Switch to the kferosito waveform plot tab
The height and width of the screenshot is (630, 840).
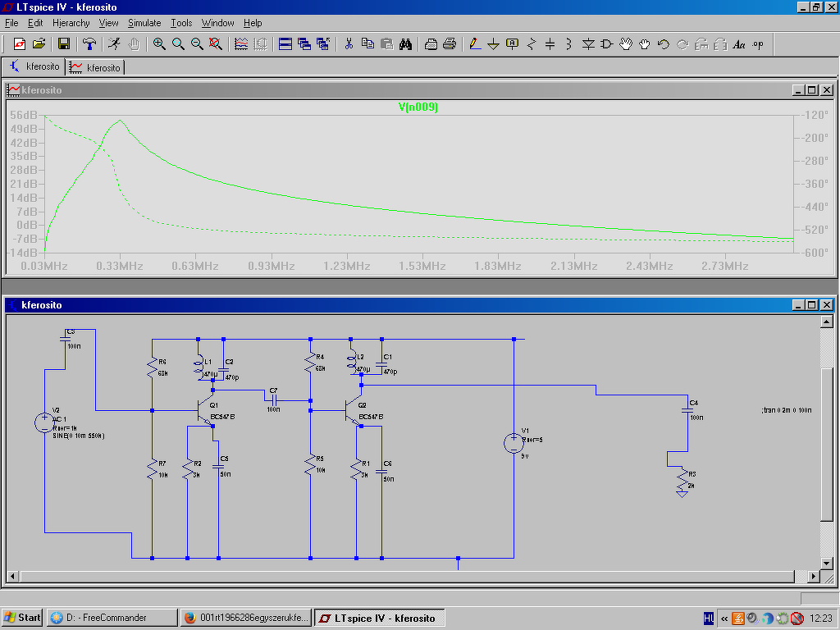tap(96, 66)
